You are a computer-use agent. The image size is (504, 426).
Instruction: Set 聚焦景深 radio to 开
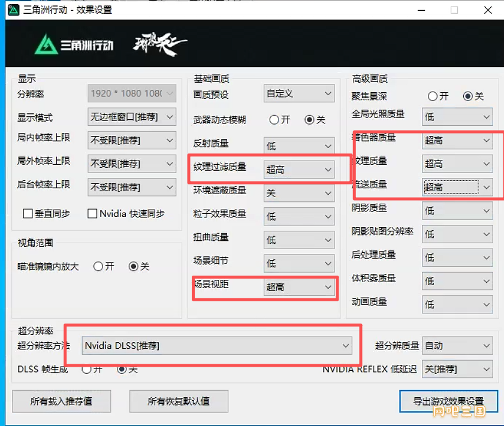432,96
